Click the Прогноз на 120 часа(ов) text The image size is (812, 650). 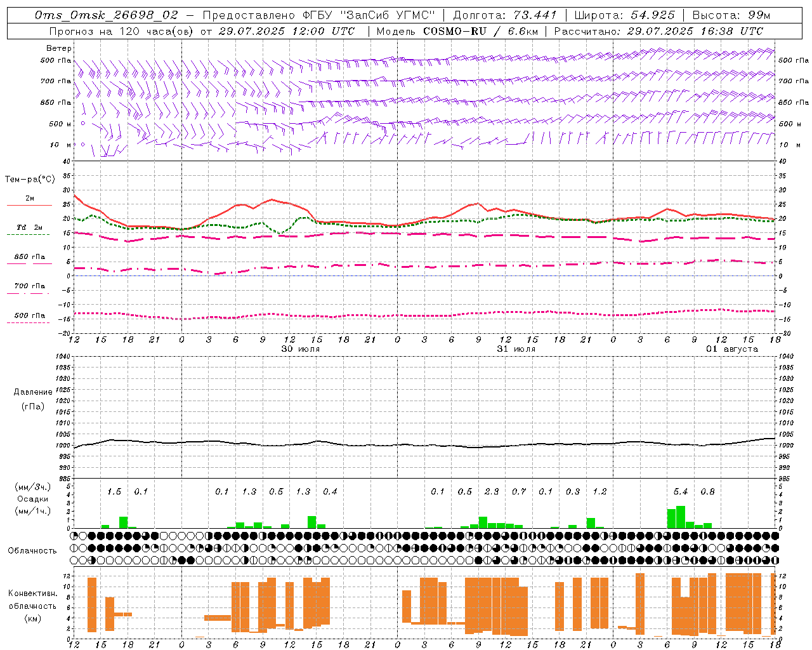(x=122, y=31)
